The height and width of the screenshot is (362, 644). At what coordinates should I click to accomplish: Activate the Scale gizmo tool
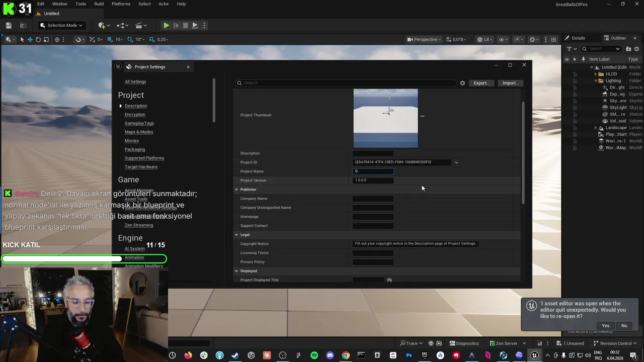coord(46,39)
